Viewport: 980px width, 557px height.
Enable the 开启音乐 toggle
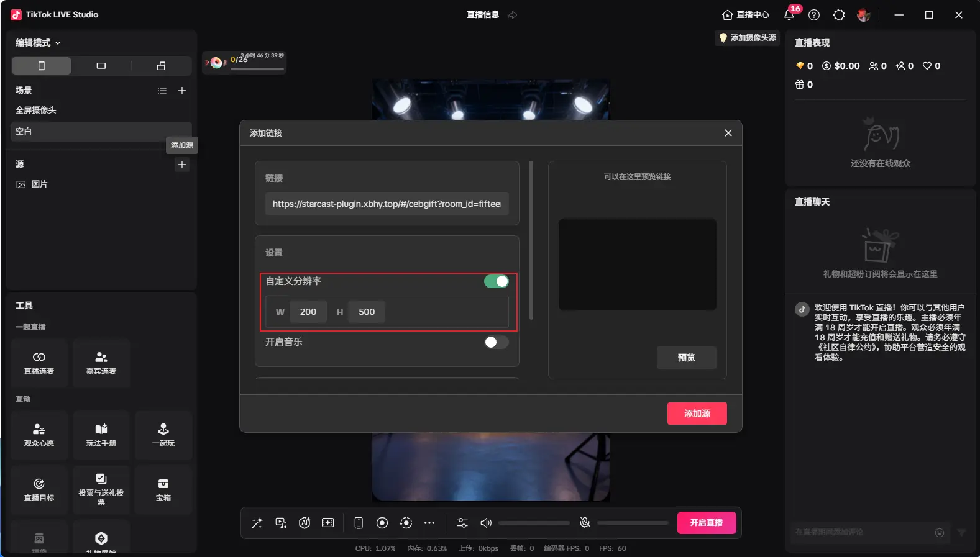496,342
